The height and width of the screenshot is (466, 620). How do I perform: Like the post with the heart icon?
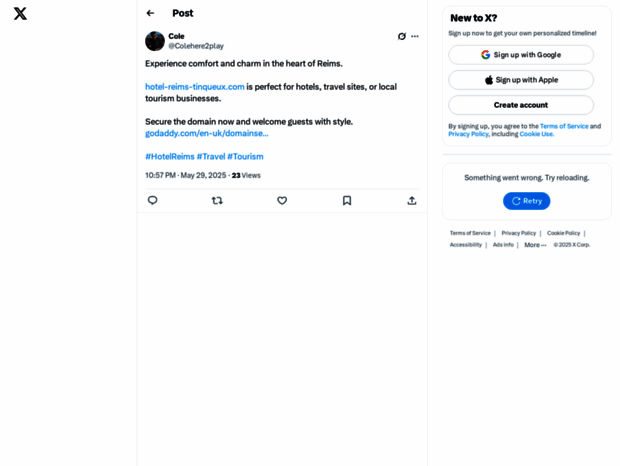[282, 200]
